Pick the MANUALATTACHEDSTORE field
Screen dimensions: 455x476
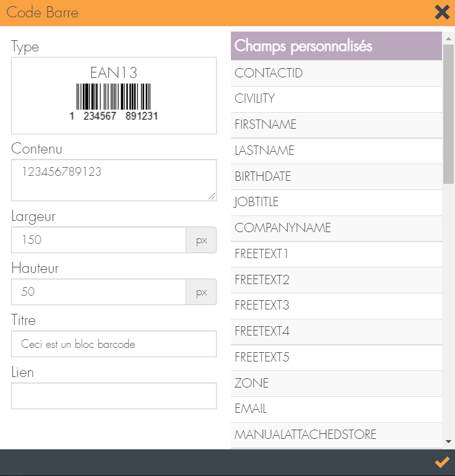[x=336, y=435]
